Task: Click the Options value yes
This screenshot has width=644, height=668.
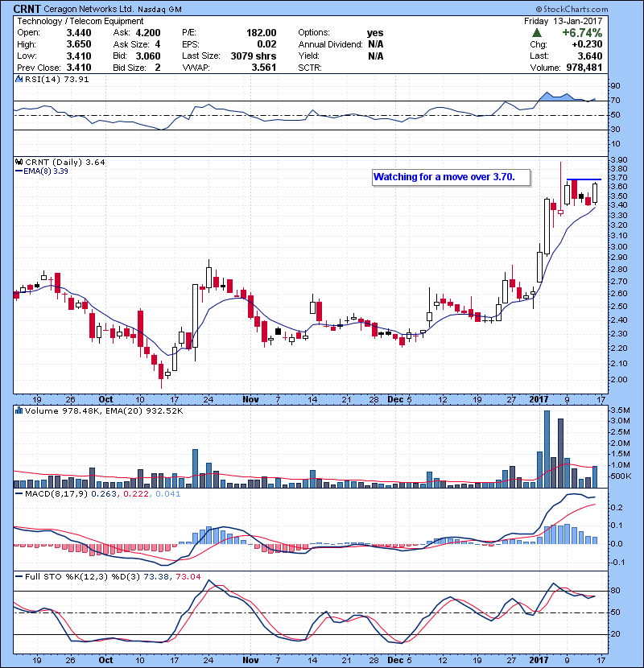Action: [x=375, y=33]
